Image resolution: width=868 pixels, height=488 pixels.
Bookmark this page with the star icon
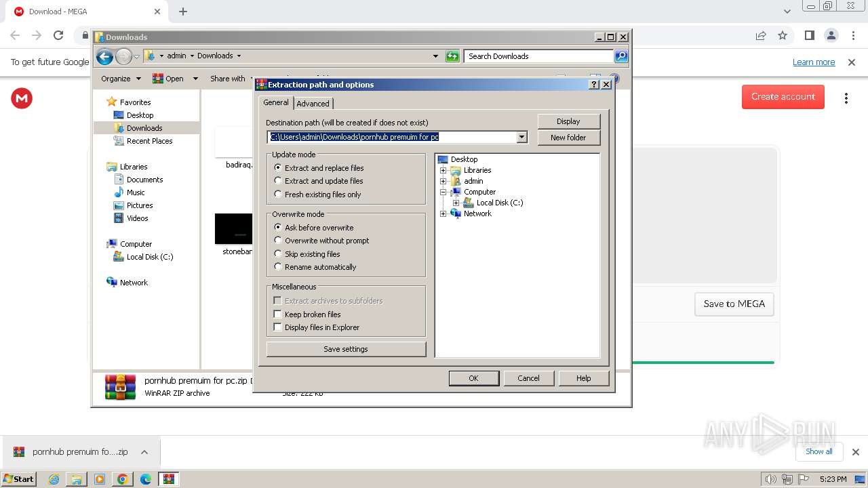coord(783,35)
